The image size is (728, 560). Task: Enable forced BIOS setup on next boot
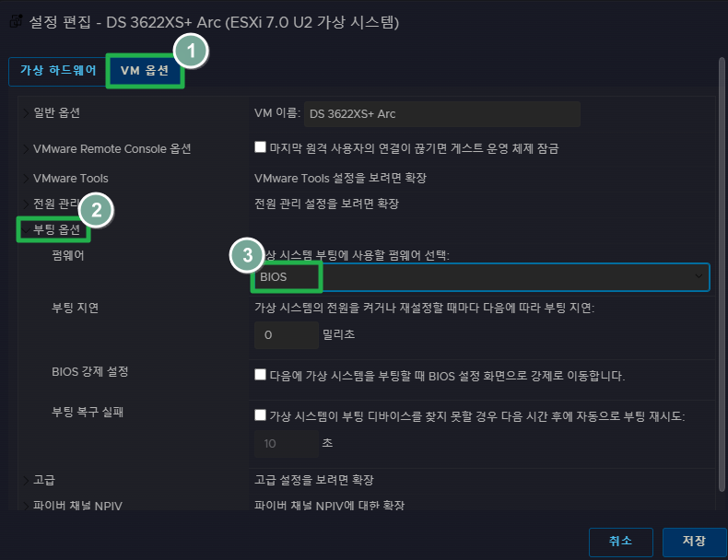tap(260, 375)
